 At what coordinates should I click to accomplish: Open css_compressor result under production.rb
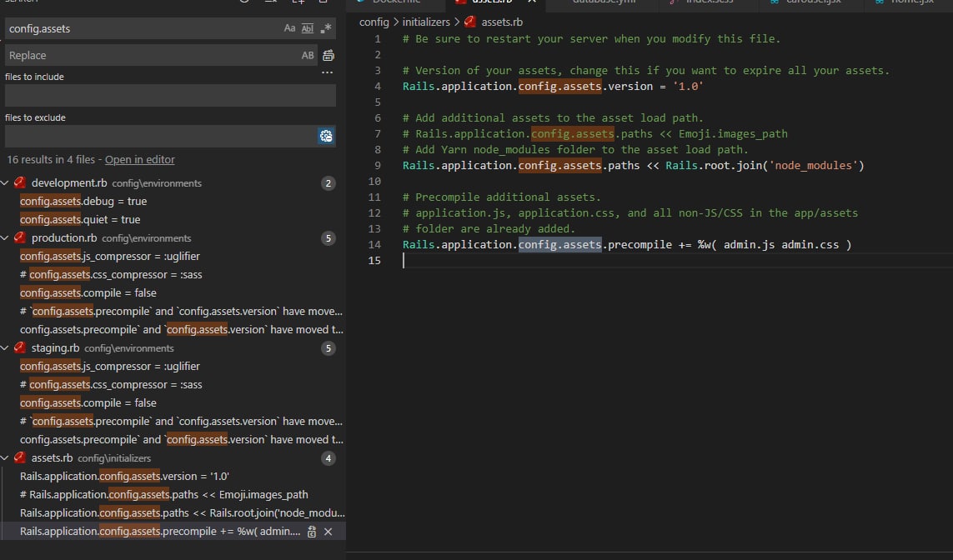[x=111, y=274]
